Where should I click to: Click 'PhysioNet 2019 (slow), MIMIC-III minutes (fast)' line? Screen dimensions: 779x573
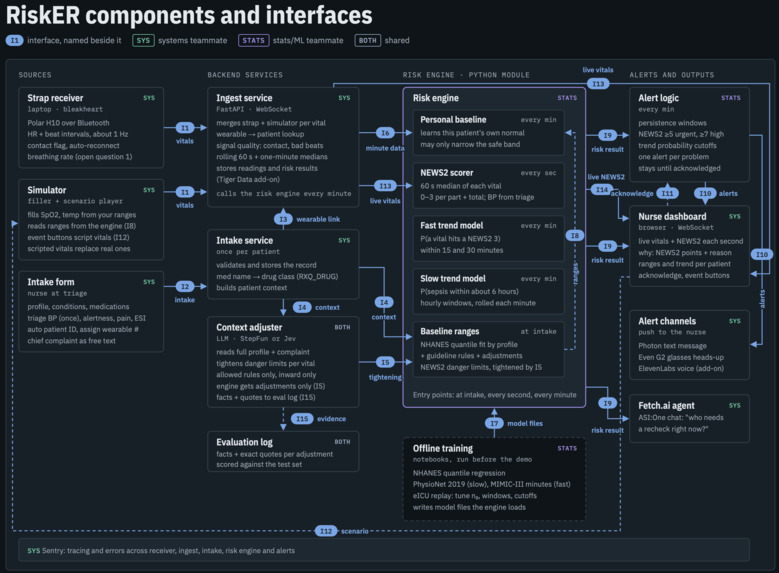click(491, 484)
